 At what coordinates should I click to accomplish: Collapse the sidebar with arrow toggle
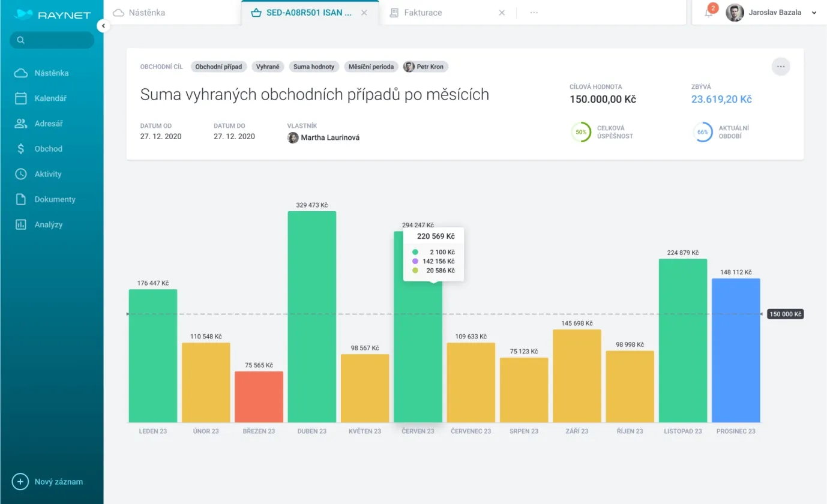click(103, 26)
